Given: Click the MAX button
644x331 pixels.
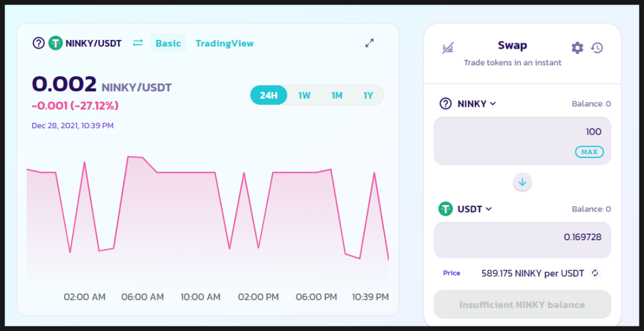Looking at the screenshot, I should (589, 151).
